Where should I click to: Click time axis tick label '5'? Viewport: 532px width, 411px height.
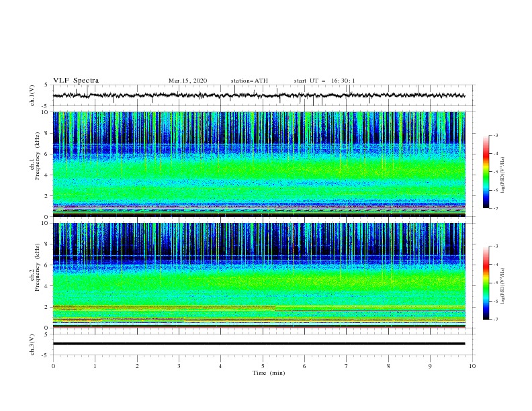pos(263,366)
